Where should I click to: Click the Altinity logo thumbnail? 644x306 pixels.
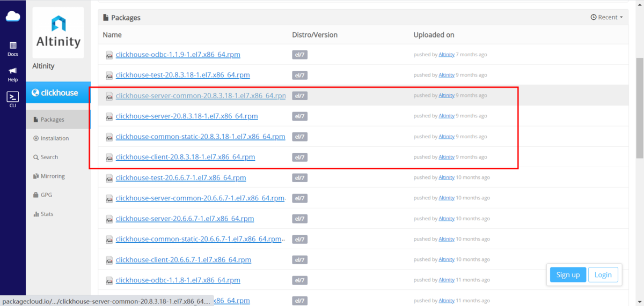[x=58, y=33]
